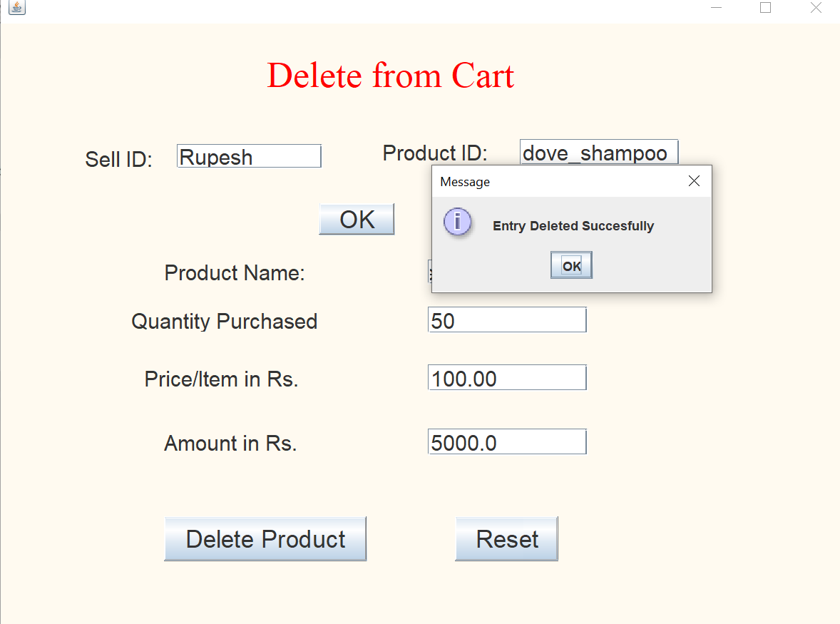Open the Product Name selector behind the dialog
The width and height of the screenshot is (840, 624).
pyautogui.click(x=431, y=272)
